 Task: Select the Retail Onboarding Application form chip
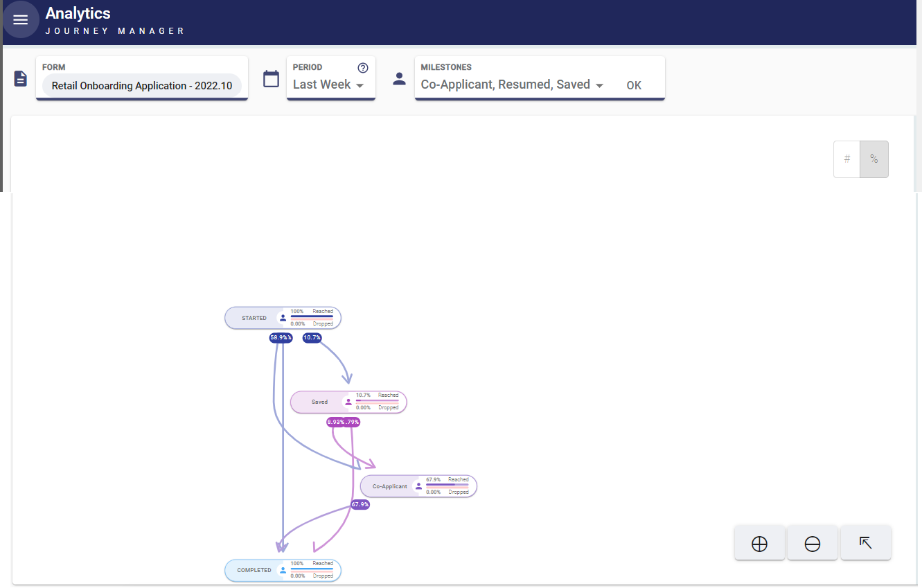click(x=142, y=86)
